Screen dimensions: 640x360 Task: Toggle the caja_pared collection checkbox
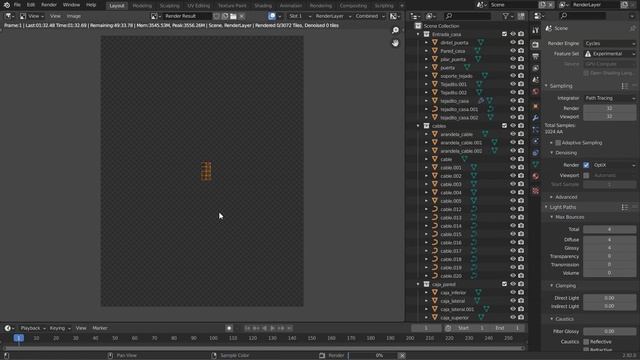(x=504, y=284)
